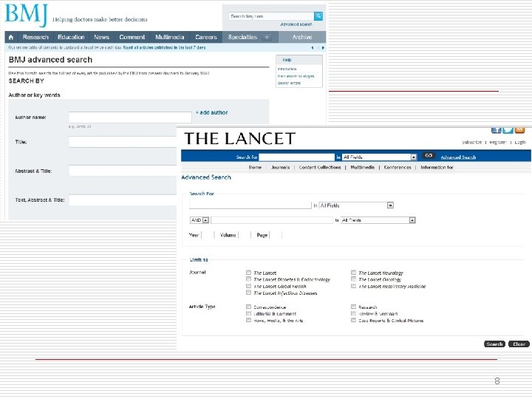Click Lancet Login link
Screen dimensions: 532x399
tap(520, 142)
